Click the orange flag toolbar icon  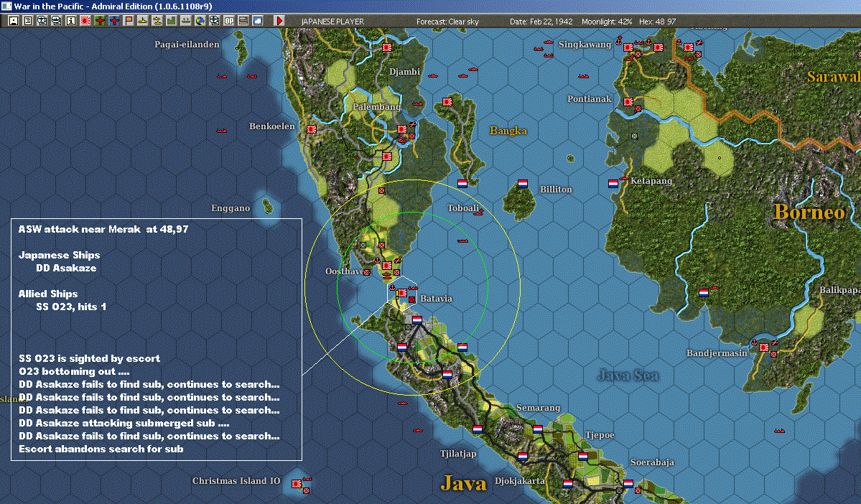pyautogui.click(x=129, y=21)
